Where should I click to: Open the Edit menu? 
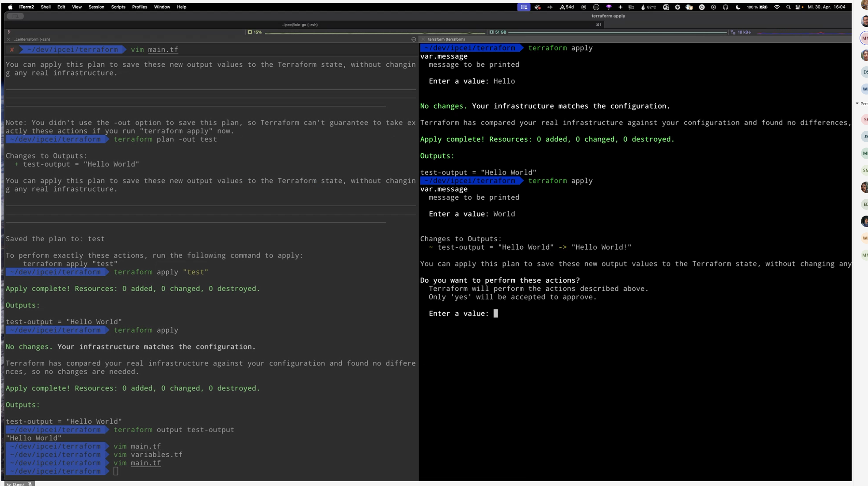click(61, 7)
